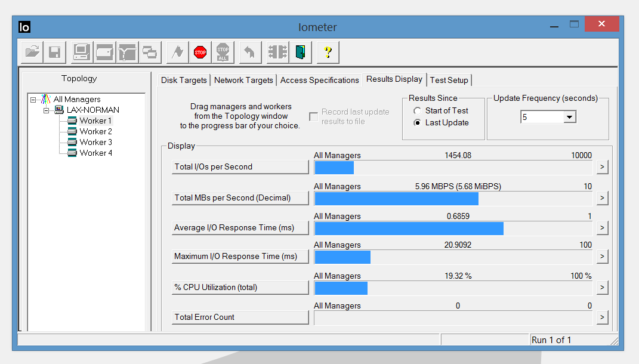
Task: Open About Iometer via question mark icon
Action: (328, 52)
